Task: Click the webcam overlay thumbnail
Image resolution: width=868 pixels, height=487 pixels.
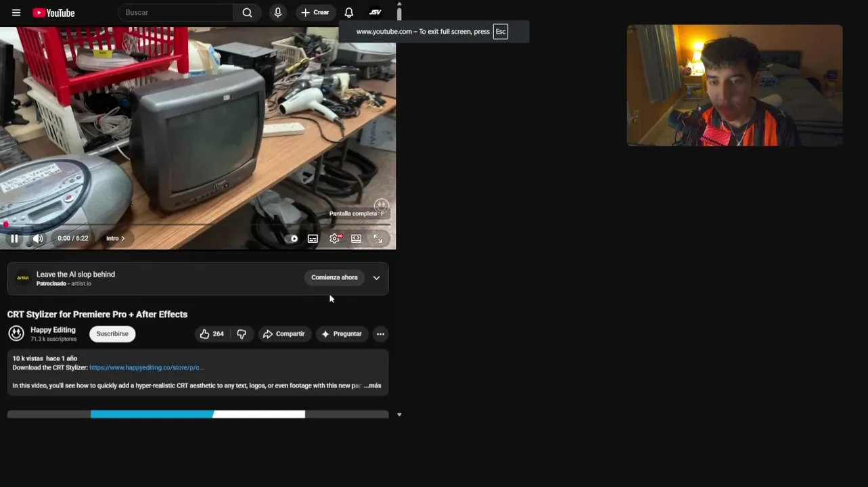Action: pos(735,85)
